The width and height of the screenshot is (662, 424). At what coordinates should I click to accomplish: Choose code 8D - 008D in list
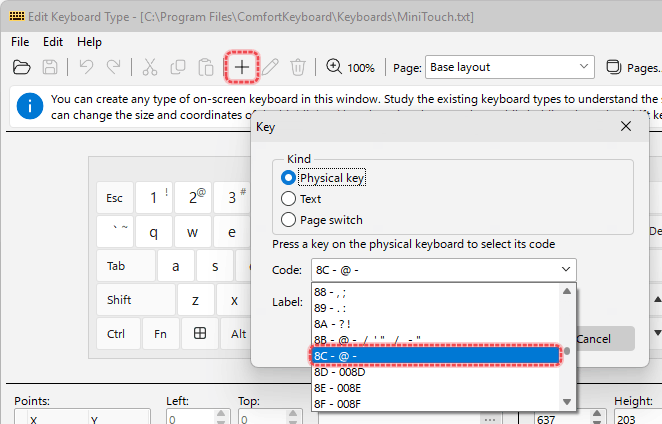(435, 372)
